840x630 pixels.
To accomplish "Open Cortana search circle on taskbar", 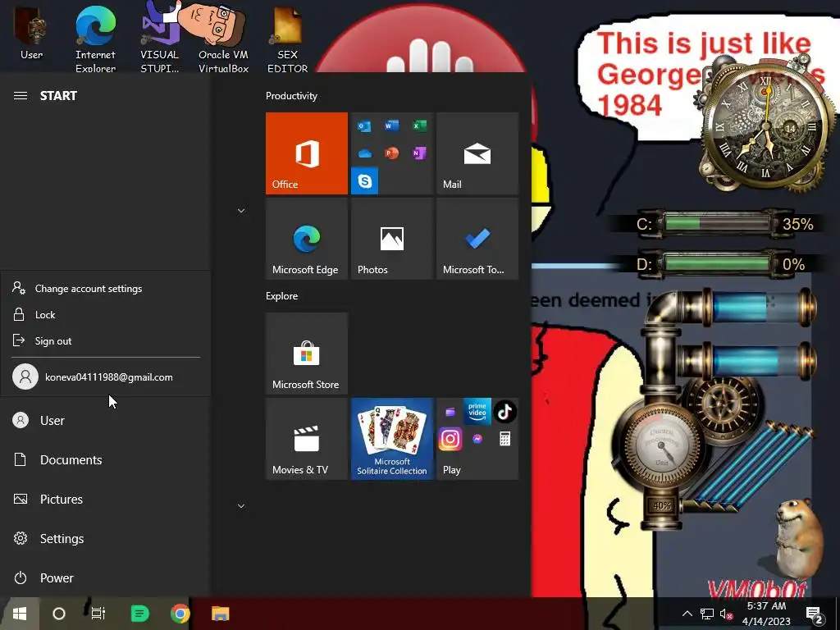I will coord(59,614).
